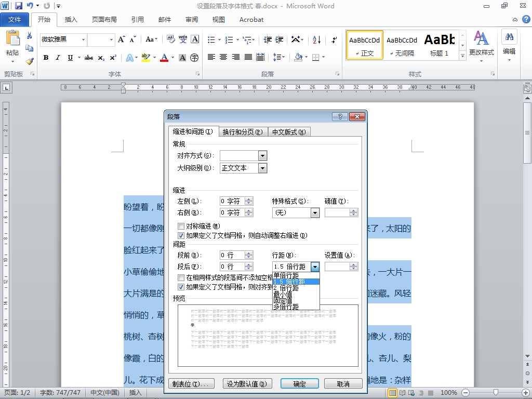
Task: Click the numbered list icon
Action: click(x=229, y=39)
